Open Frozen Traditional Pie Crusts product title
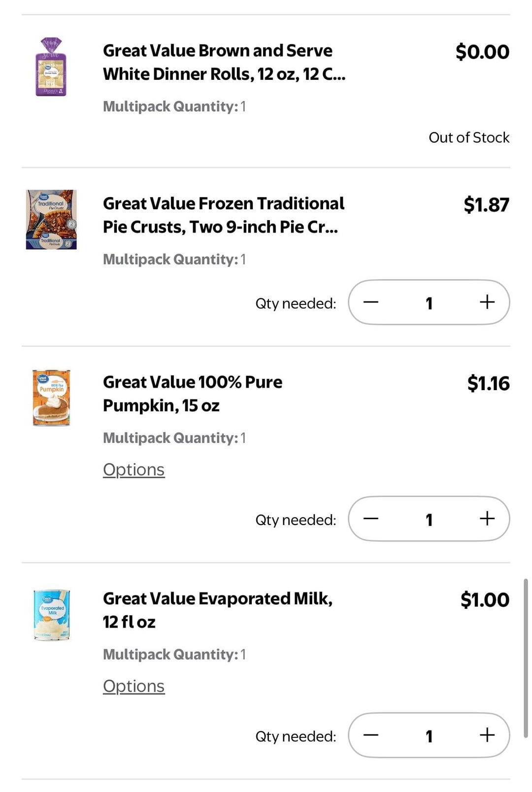This screenshot has width=532, height=792. click(223, 215)
